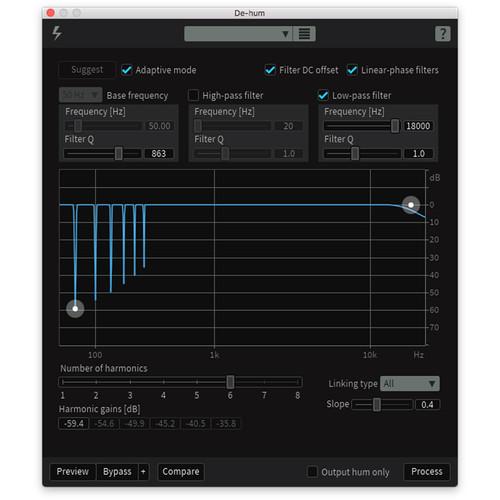Click the Number of harmonics slider handle
The image size is (500, 500).
point(230,382)
